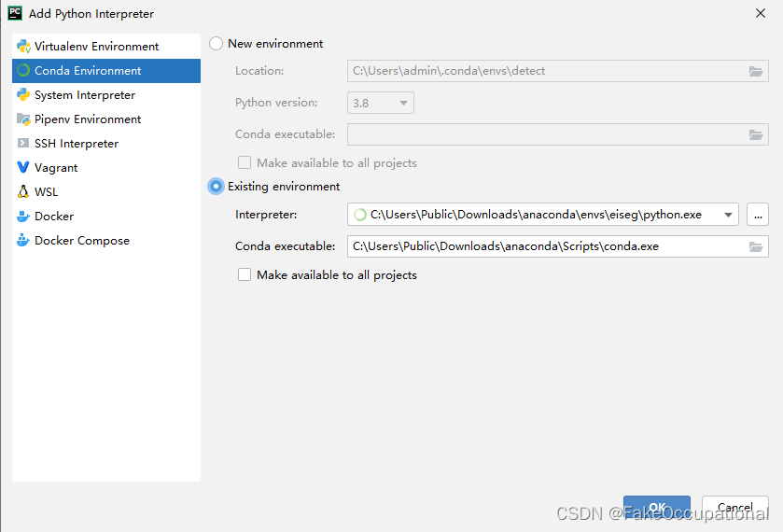This screenshot has height=532, width=783.
Task: Choose SSH Interpreter in sidebar
Action: click(x=106, y=144)
